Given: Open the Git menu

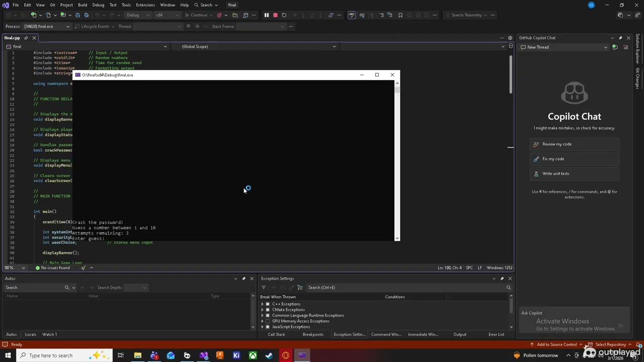Looking at the screenshot, I should click(52, 5).
